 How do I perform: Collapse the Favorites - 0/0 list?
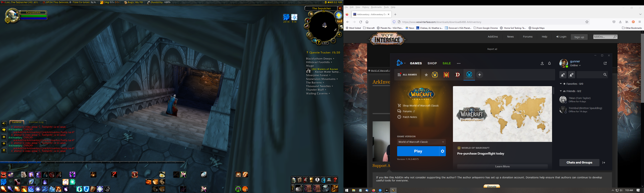click(x=561, y=84)
